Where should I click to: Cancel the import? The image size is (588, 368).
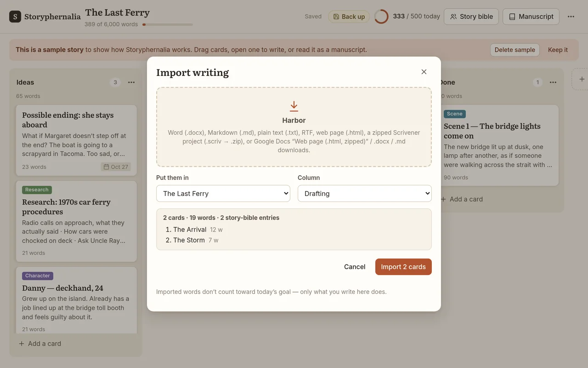[x=355, y=267]
